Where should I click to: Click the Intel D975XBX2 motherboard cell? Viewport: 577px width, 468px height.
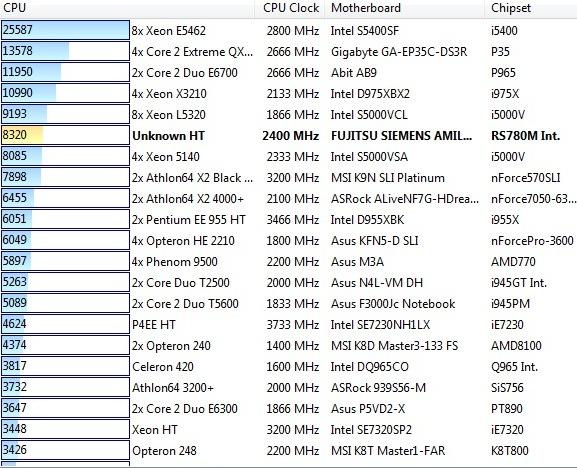pos(370,94)
